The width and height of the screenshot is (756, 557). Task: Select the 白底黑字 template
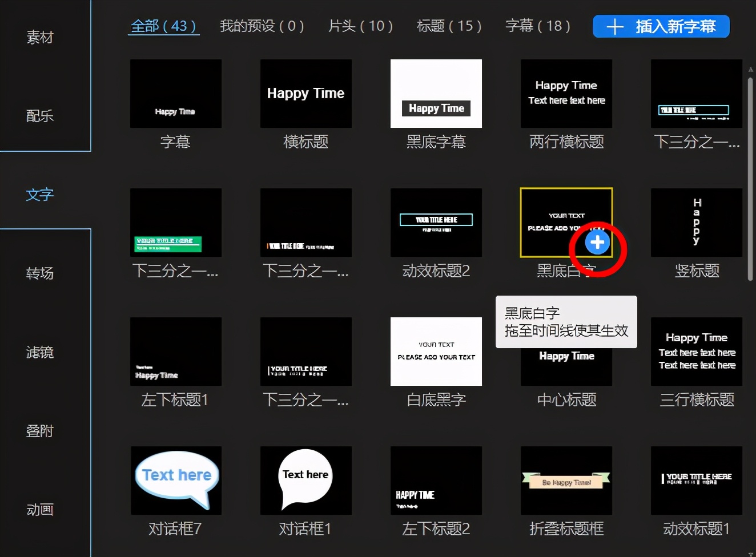(x=436, y=352)
